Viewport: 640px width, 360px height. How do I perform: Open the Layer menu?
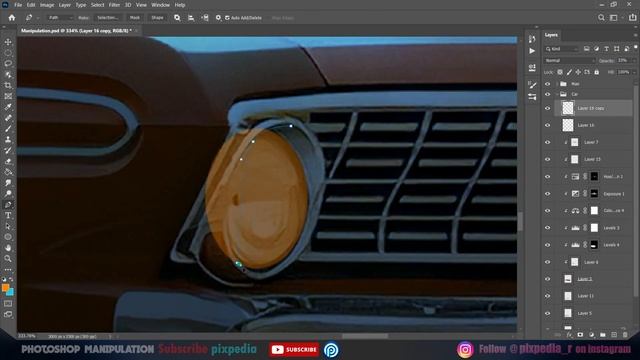65,5
